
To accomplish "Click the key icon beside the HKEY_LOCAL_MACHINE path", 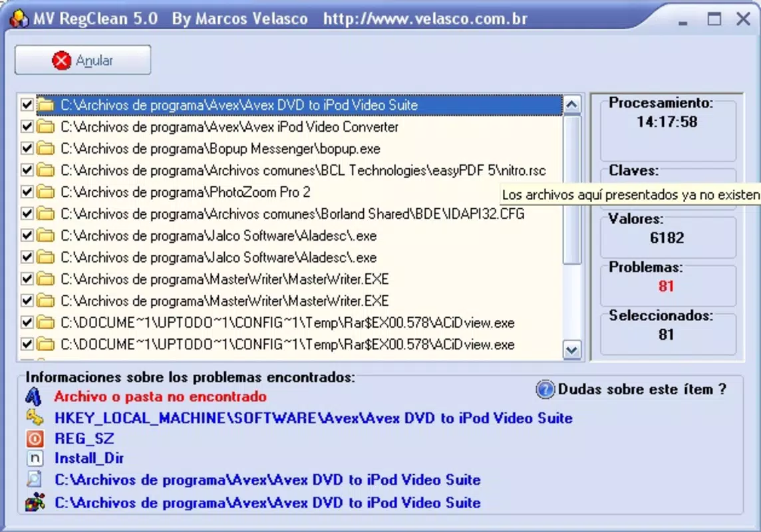I will [x=35, y=418].
